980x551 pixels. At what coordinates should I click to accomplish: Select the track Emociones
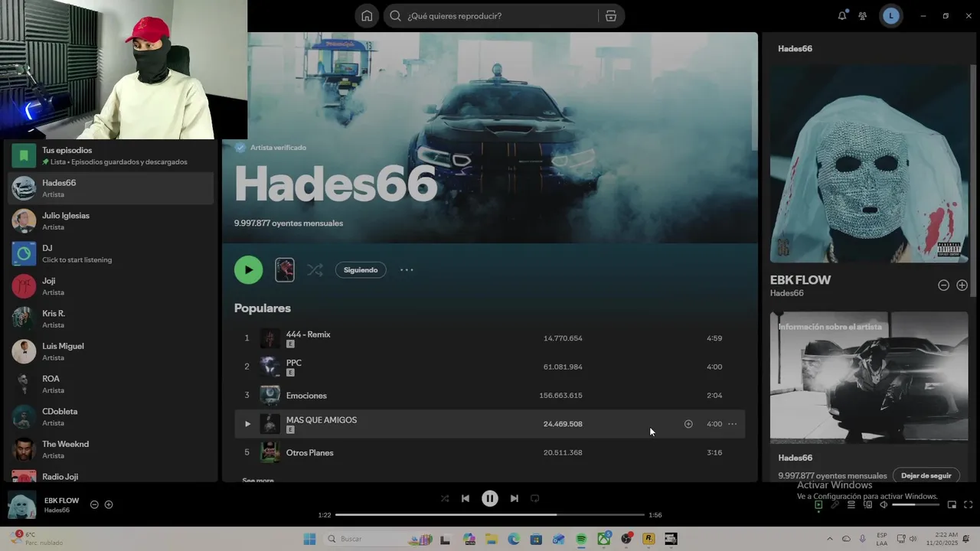(489, 396)
